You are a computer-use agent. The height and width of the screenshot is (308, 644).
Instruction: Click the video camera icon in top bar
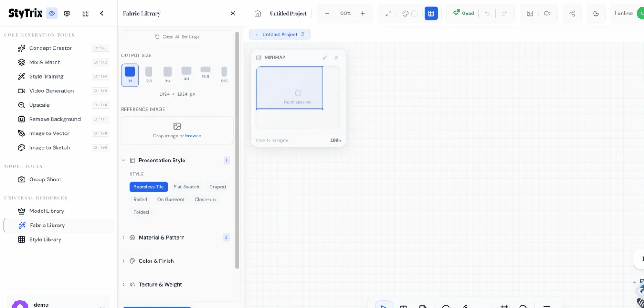coord(547,14)
